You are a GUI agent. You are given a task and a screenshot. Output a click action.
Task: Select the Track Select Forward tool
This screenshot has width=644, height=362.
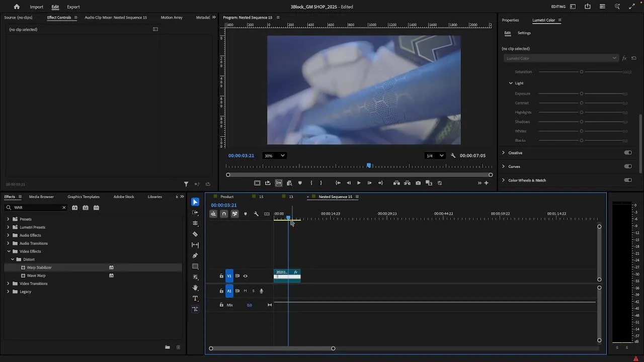[x=195, y=213]
